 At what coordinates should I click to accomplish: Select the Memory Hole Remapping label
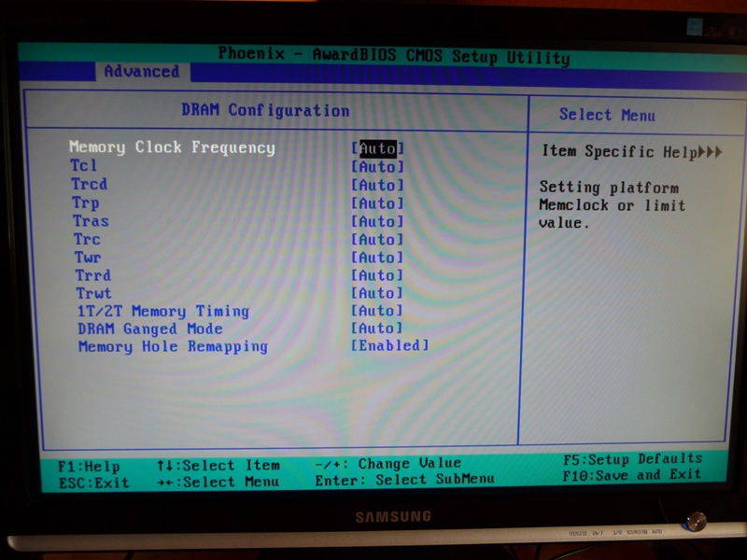tap(173, 346)
